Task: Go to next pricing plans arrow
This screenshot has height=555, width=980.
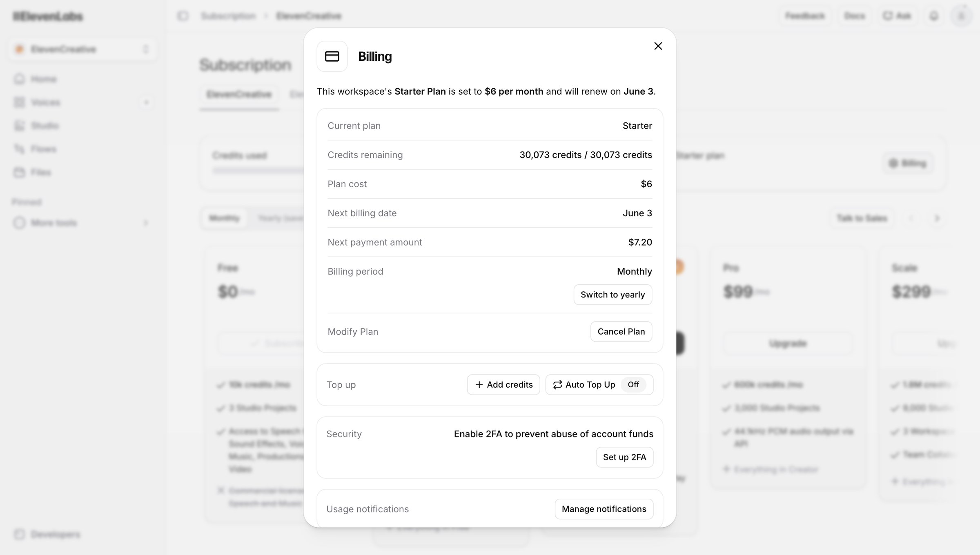Action: pyautogui.click(x=937, y=218)
